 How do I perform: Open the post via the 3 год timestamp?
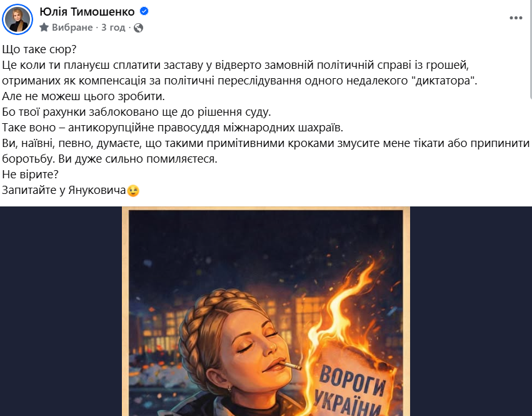click(x=113, y=27)
